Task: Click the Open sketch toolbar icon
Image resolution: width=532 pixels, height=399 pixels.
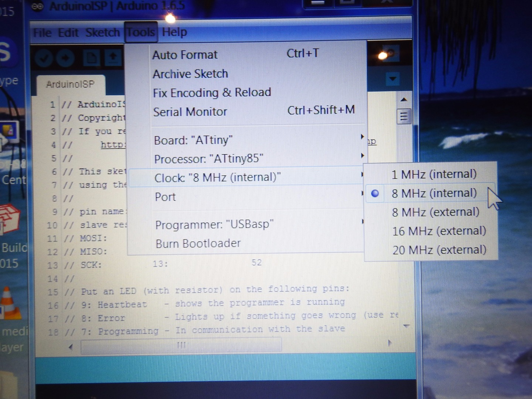Action: click(x=113, y=58)
